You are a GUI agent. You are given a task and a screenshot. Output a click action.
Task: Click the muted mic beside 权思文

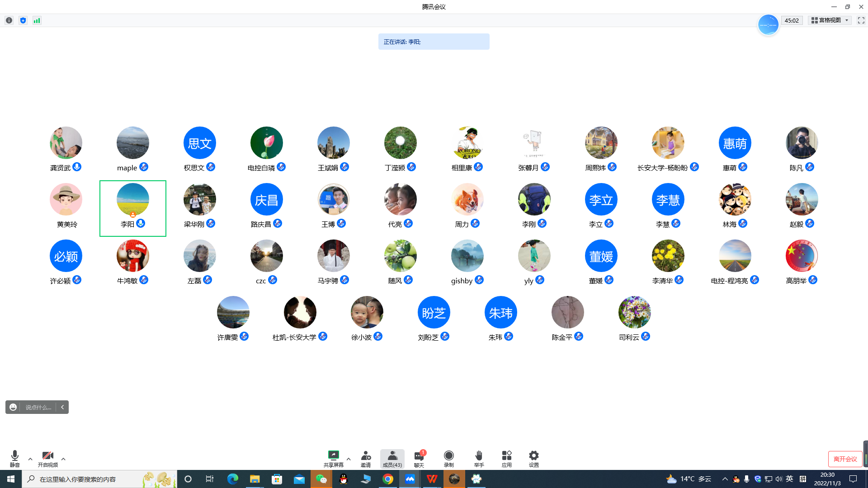click(x=211, y=167)
